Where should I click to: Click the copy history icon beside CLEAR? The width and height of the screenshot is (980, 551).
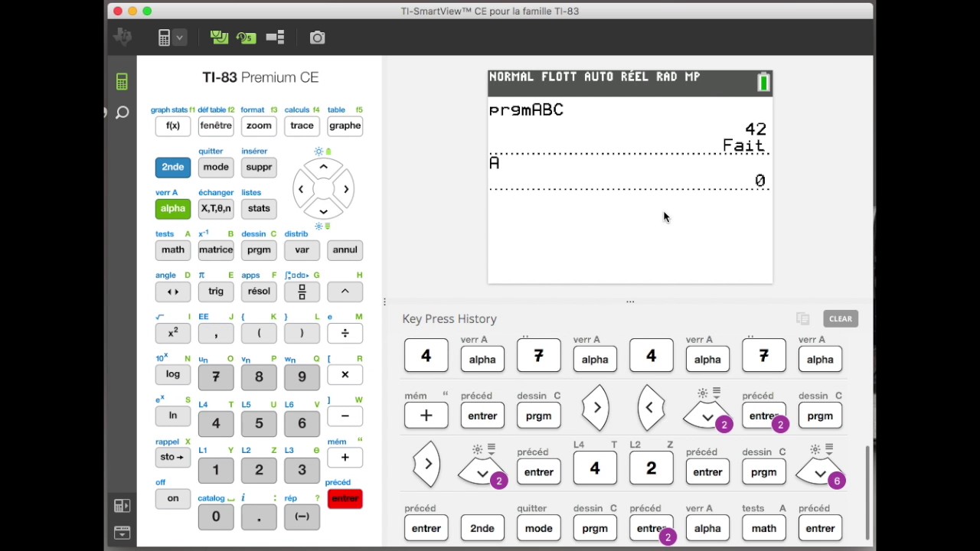tap(802, 319)
